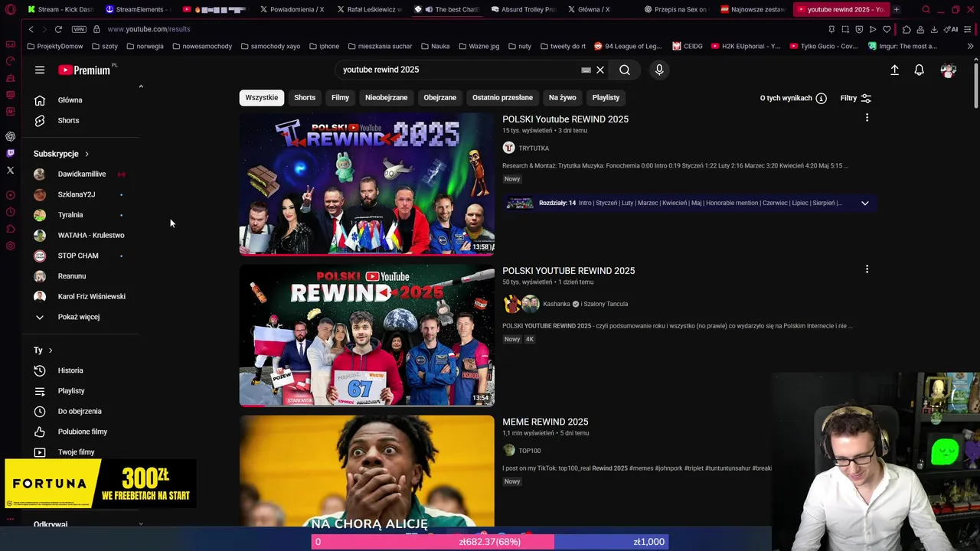
Task: Click the Opera GX logo menu
Action: 10,10
